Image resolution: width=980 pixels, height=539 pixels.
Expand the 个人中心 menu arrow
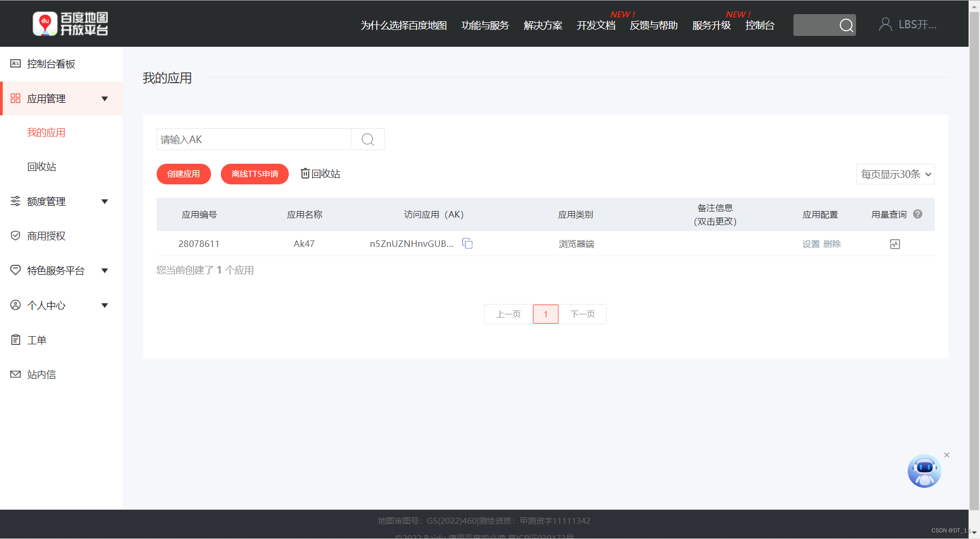[x=105, y=305]
